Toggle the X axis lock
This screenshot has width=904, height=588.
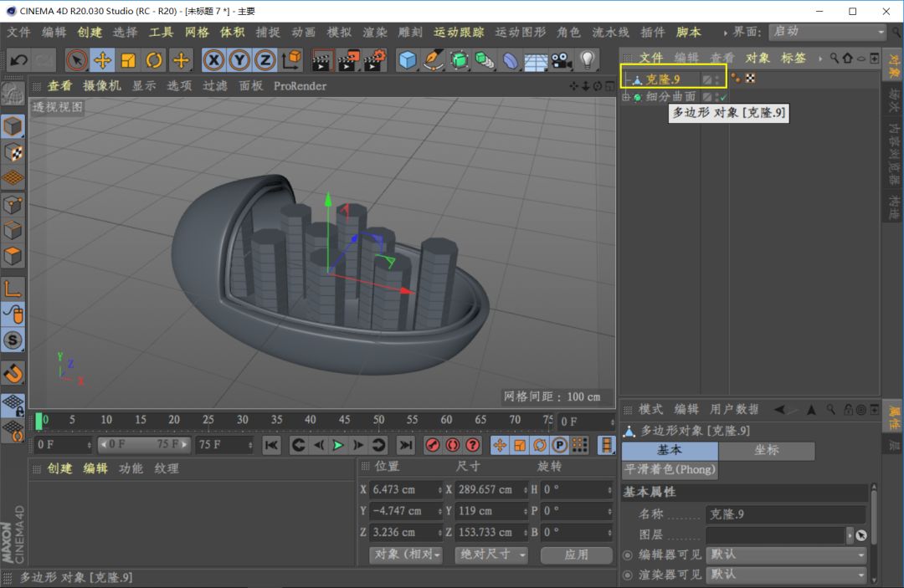(214, 60)
